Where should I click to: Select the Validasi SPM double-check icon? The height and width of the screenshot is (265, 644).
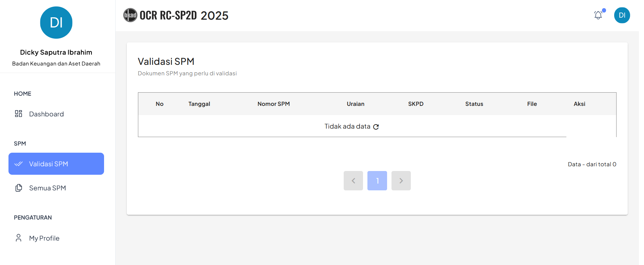point(19,164)
